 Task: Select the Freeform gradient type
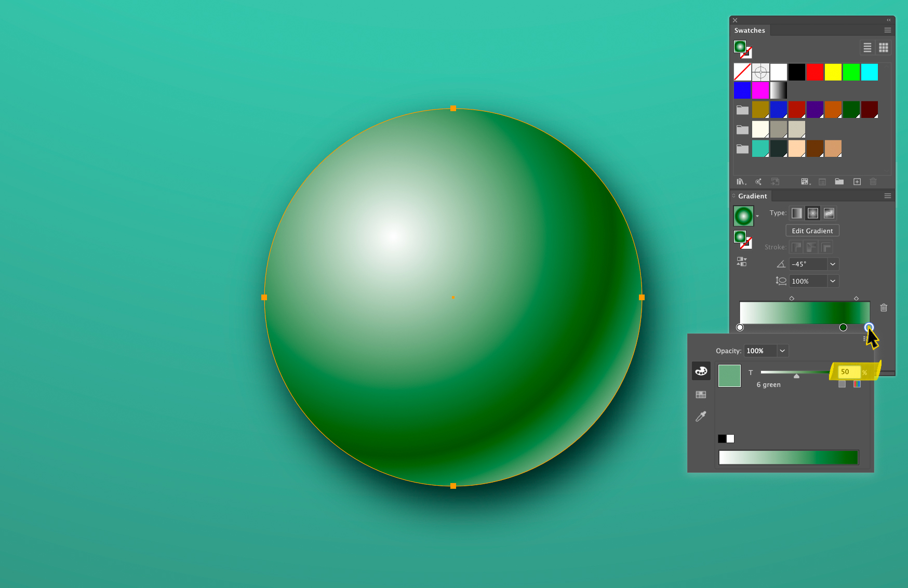point(829,213)
